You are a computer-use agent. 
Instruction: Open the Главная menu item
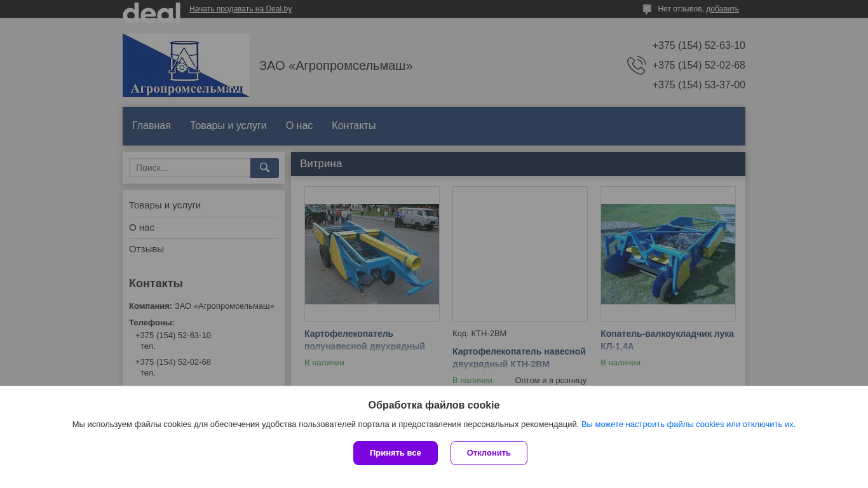click(x=151, y=126)
